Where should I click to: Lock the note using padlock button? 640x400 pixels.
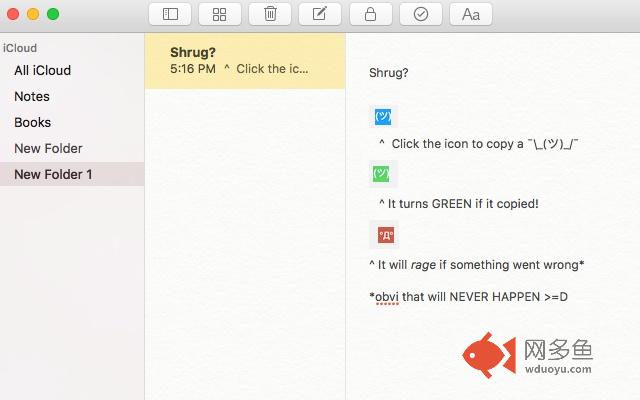371,14
